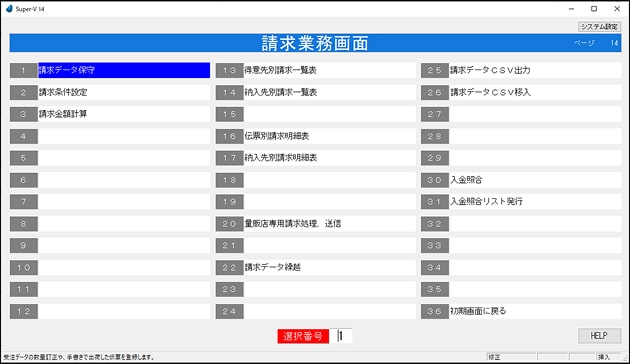Click number button 2
This screenshot has height=364, width=630.
point(24,92)
